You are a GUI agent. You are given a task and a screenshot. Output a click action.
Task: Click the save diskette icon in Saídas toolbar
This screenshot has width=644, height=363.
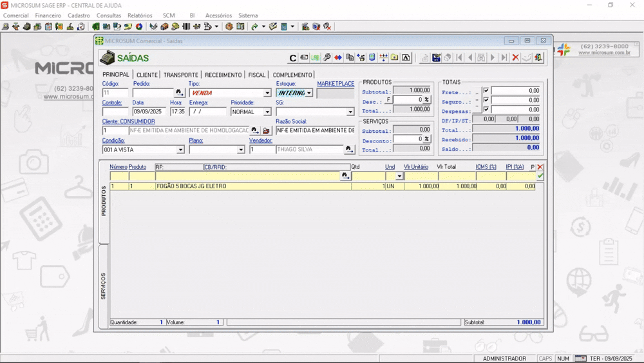[x=436, y=57]
